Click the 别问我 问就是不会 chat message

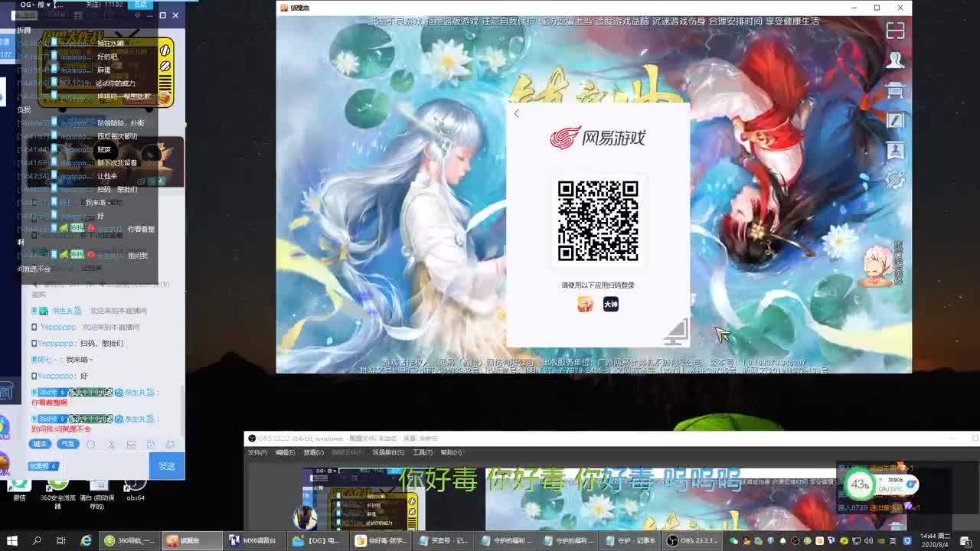pos(61,429)
